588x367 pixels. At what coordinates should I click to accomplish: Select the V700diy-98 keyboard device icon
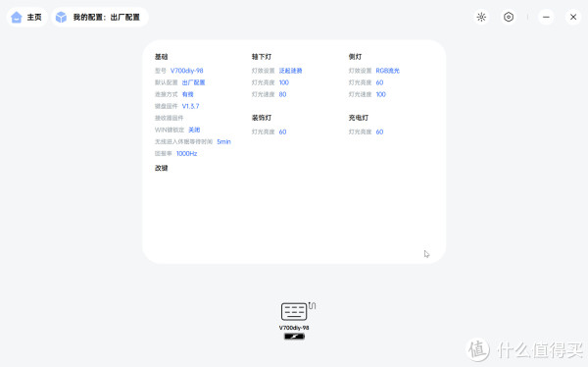(x=294, y=311)
